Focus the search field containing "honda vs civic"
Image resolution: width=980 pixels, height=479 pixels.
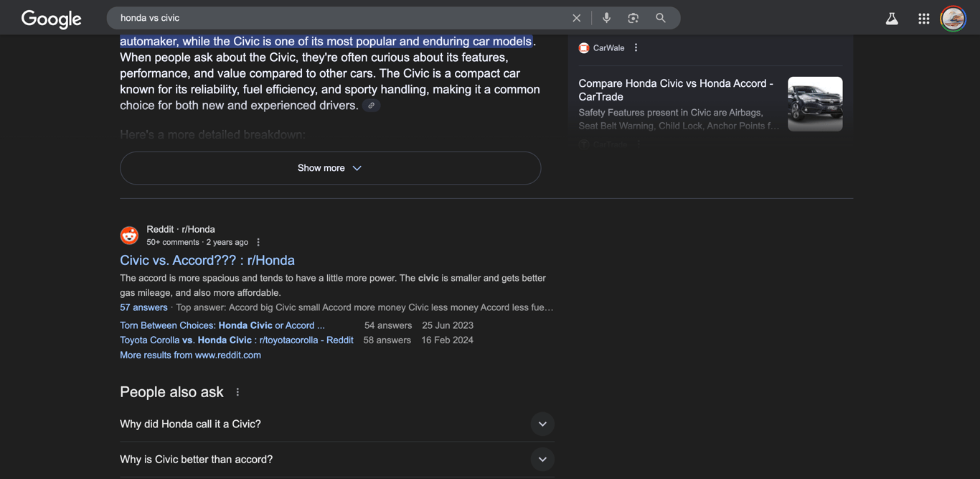click(337, 18)
